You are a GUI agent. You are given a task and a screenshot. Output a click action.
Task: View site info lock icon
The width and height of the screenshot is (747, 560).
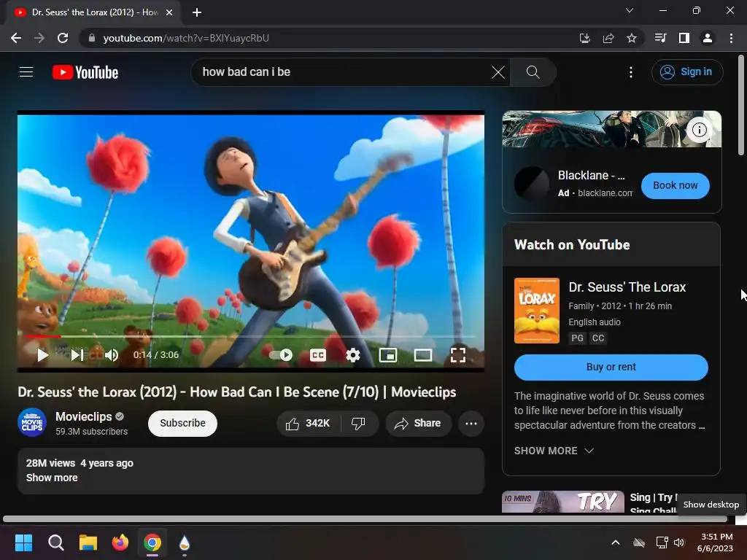pyautogui.click(x=92, y=38)
